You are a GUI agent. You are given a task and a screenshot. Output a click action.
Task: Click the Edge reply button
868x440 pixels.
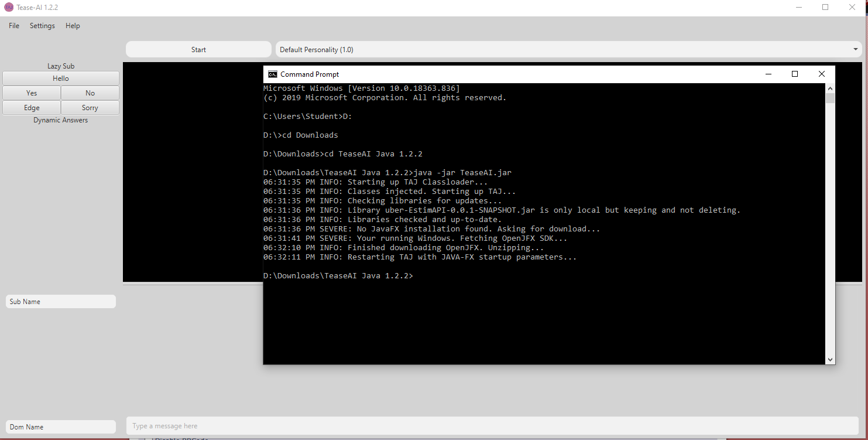coord(32,108)
